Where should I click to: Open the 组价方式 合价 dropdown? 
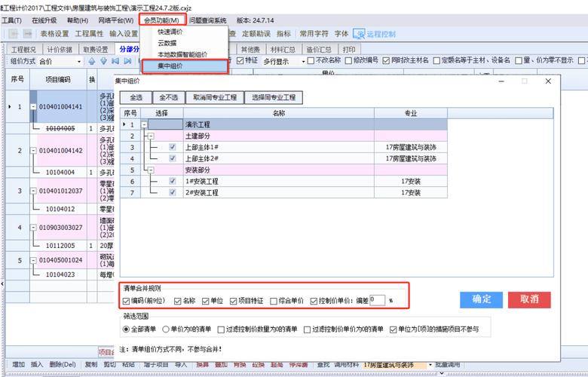click(79, 62)
